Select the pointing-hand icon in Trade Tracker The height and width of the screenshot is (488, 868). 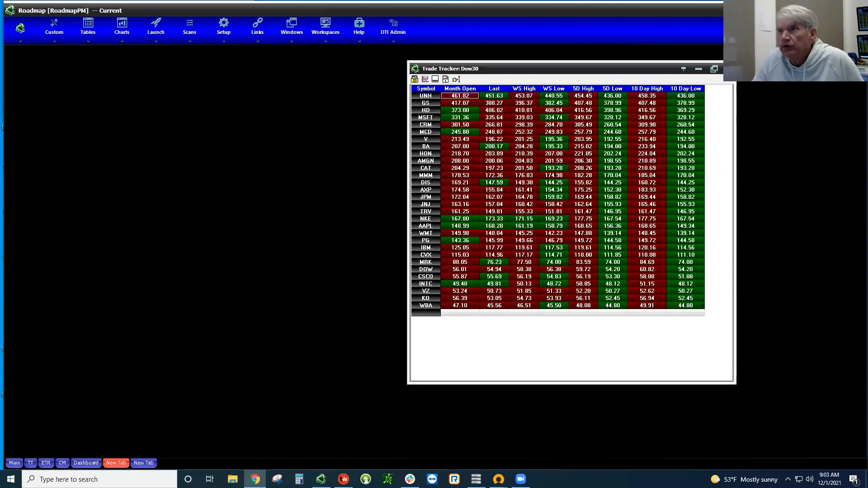pyautogui.click(x=456, y=79)
